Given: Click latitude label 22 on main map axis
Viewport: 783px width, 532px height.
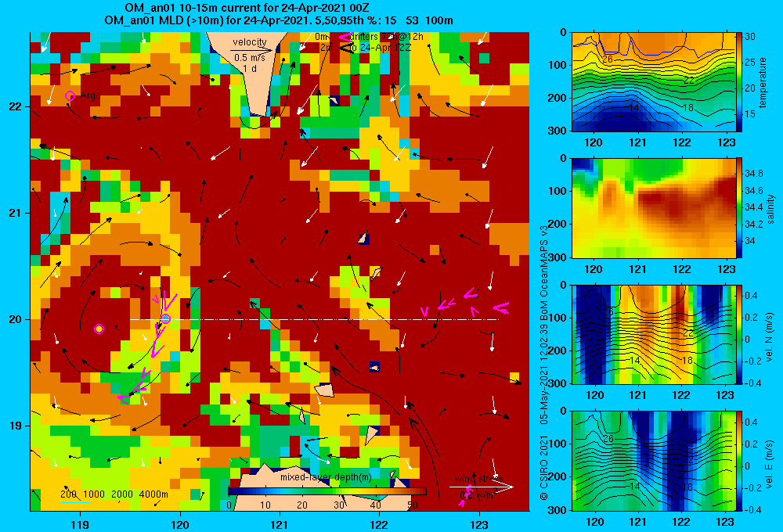Looking at the screenshot, I should tap(16, 106).
